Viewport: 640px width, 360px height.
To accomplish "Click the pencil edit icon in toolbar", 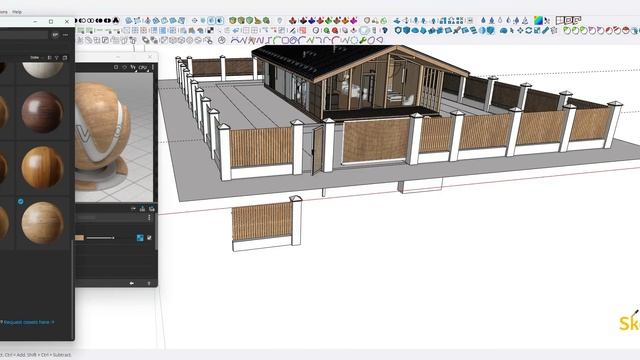I will click(x=545, y=30).
